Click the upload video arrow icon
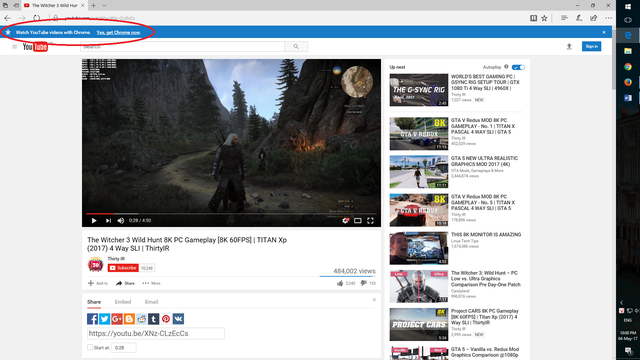Image resolution: width=640 pixels, height=360 pixels. 569,47
